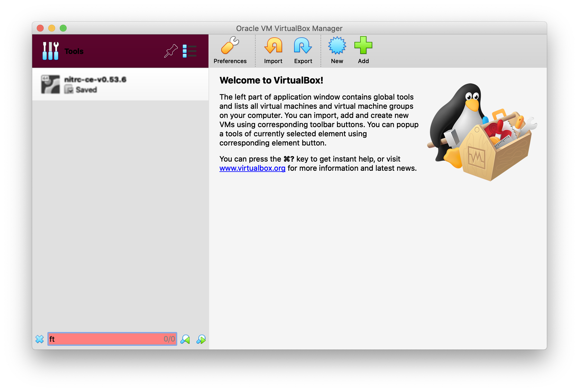Click the 'Saved' status text
Viewport: 579px width, 392px height.
click(x=86, y=90)
